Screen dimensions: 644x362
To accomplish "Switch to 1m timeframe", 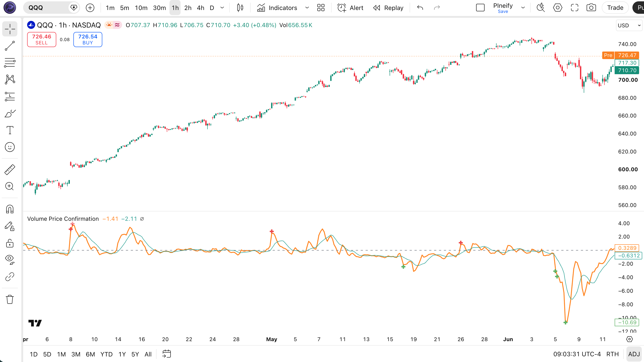I will [110, 8].
